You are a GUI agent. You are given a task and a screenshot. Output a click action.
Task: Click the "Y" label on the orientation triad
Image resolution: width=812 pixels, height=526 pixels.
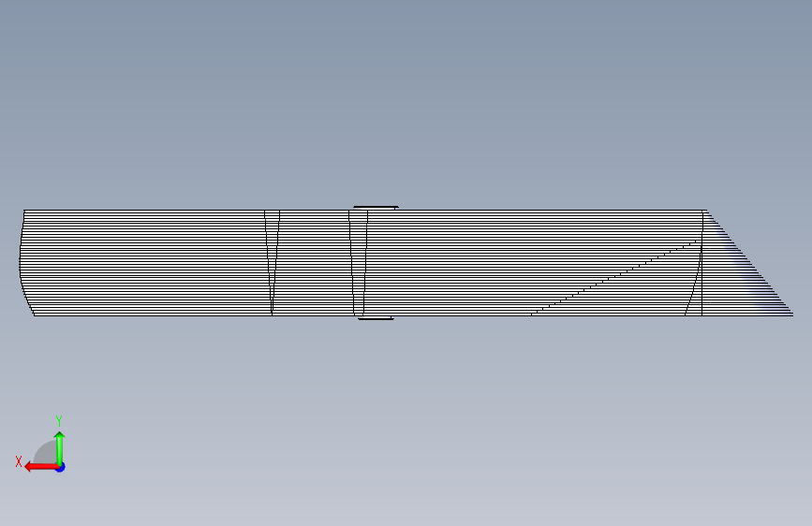pyautogui.click(x=59, y=421)
